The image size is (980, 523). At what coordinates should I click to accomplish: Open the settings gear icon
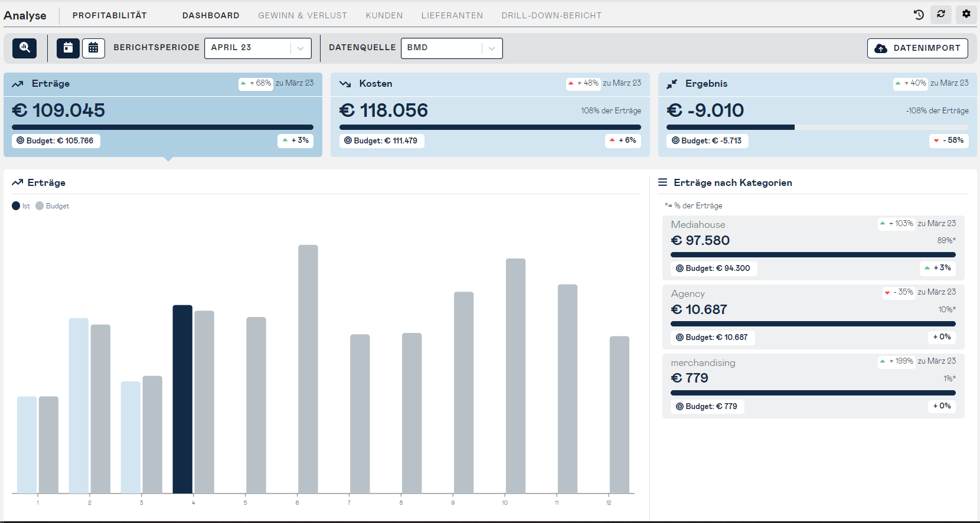[x=966, y=14]
